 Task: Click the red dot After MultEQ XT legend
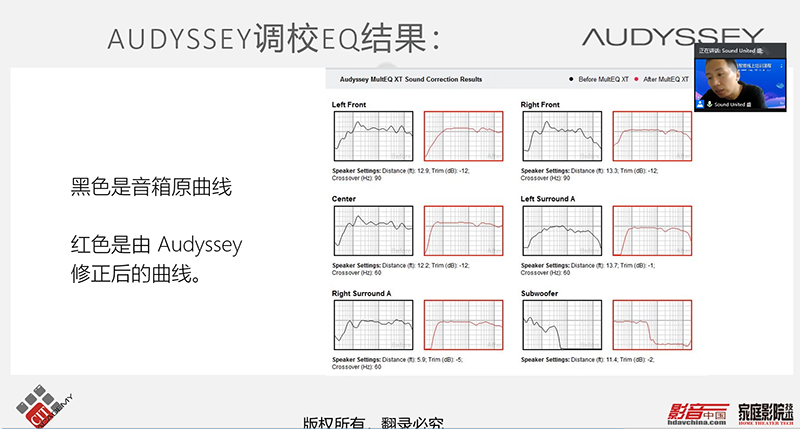pyautogui.click(x=636, y=79)
